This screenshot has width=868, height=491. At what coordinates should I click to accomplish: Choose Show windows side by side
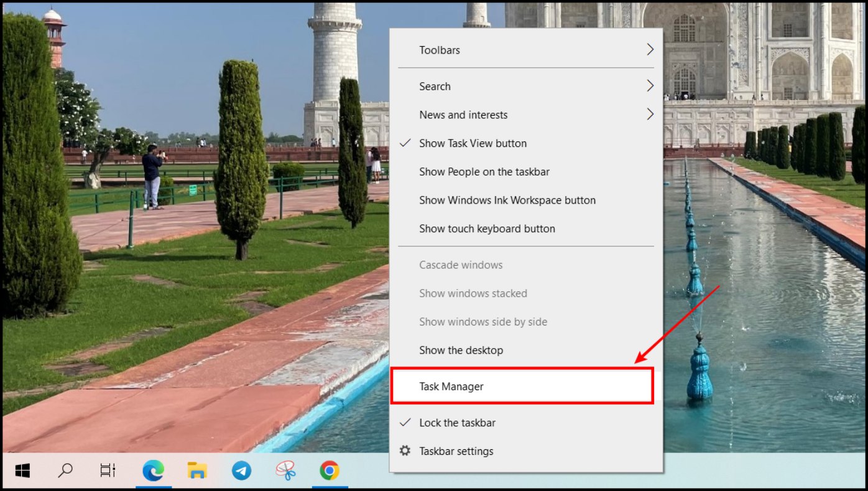tap(526, 322)
